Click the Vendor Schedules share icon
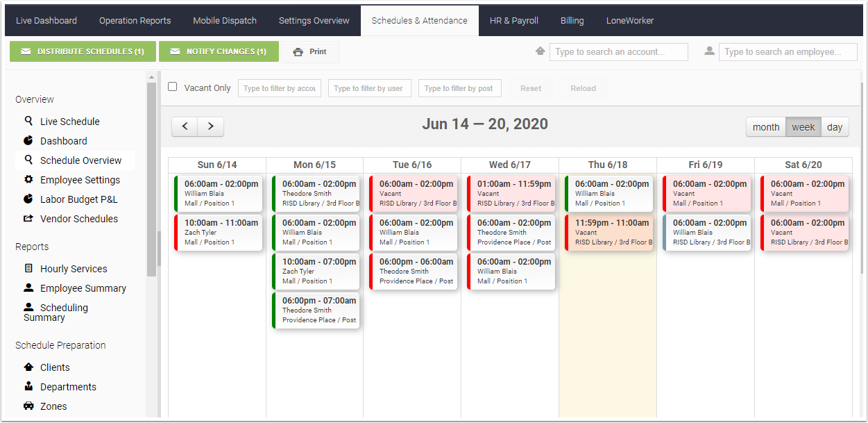 click(28, 218)
